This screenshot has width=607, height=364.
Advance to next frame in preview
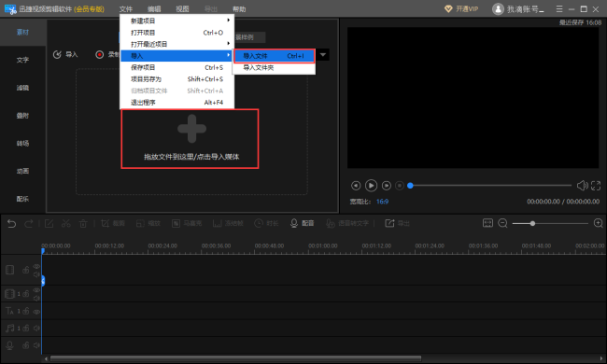pyautogui.click(x=387, y=186)
